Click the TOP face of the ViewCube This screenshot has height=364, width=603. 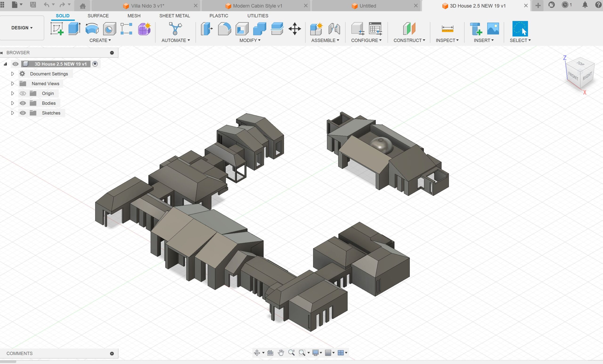tap(580, 64)
